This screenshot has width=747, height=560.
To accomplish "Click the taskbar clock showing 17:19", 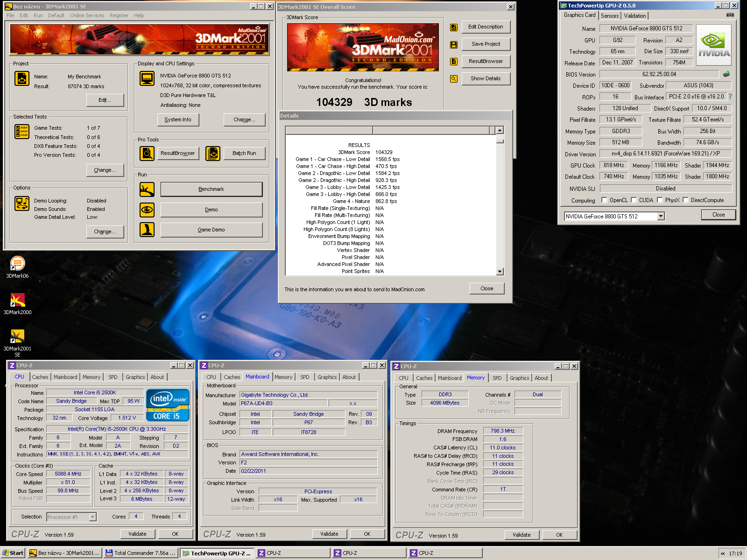I will pos(735,553).
